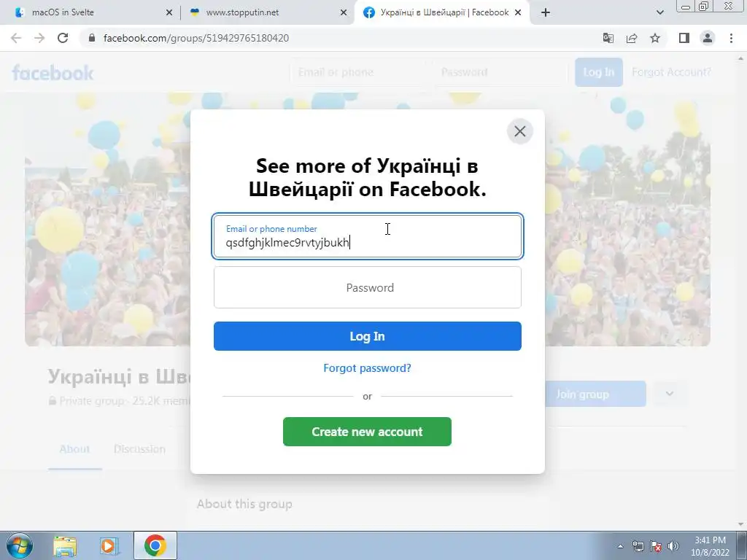Click the Українці в Шв group title

[119, 377]
